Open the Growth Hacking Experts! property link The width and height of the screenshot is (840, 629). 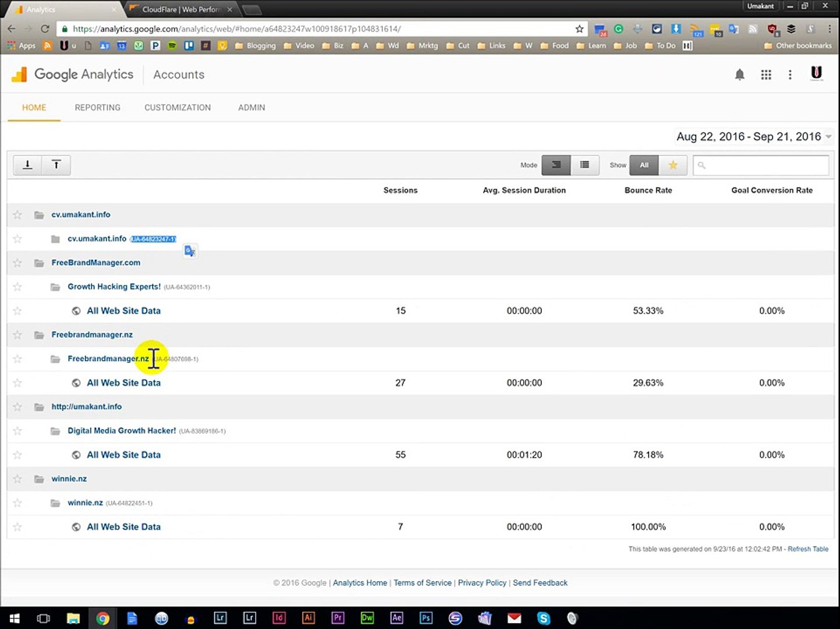[114, 287]
